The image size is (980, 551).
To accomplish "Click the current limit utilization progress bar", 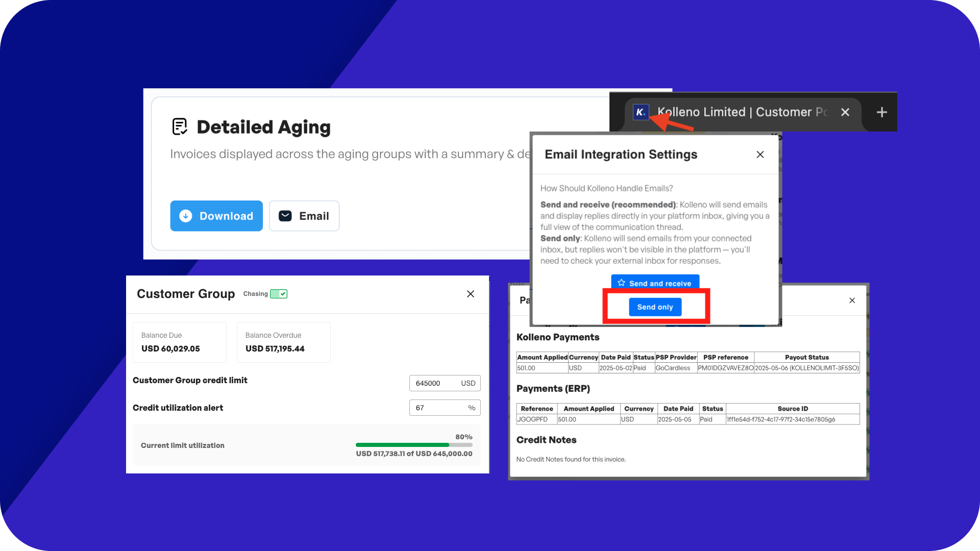I will click(413, 445).
